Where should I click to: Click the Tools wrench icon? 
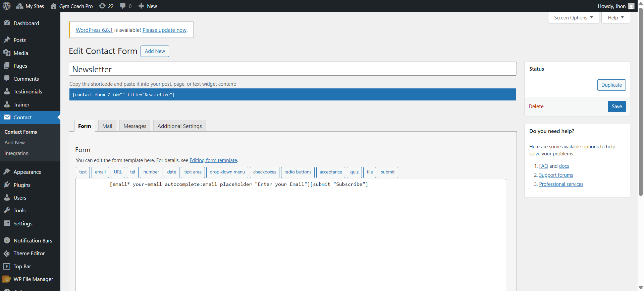[7, 210]
